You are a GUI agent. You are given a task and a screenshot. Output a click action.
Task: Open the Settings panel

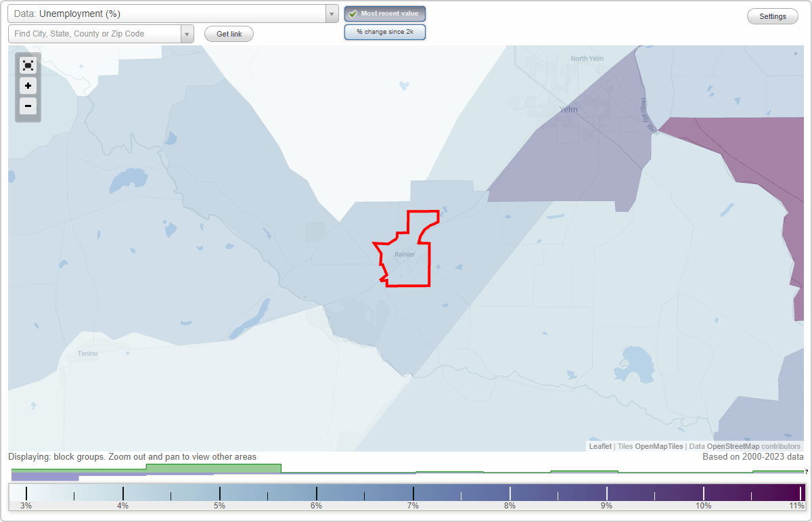point(772,16)
